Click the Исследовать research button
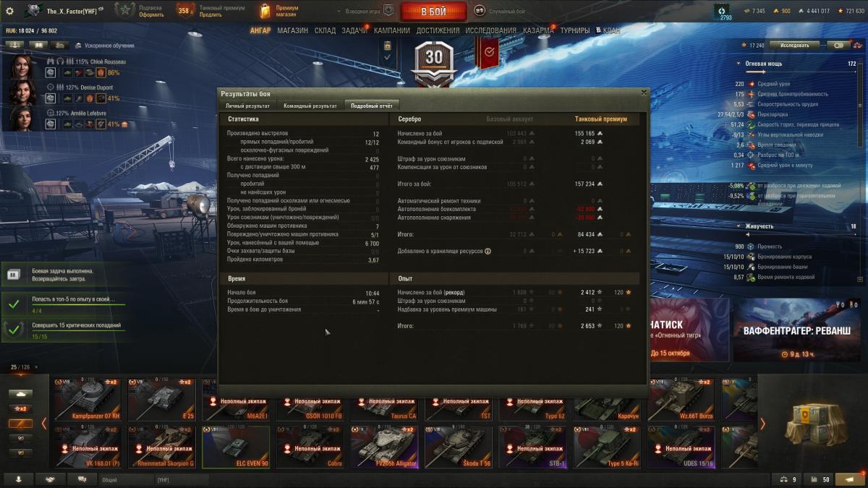This screenshot has height=488, width=868. coord(794,45)
